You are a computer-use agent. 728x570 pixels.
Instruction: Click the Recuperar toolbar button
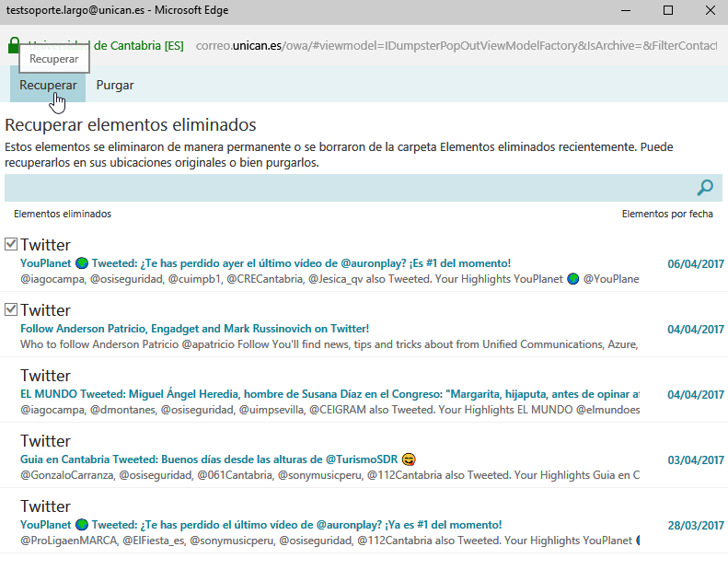tap(48, 85)
